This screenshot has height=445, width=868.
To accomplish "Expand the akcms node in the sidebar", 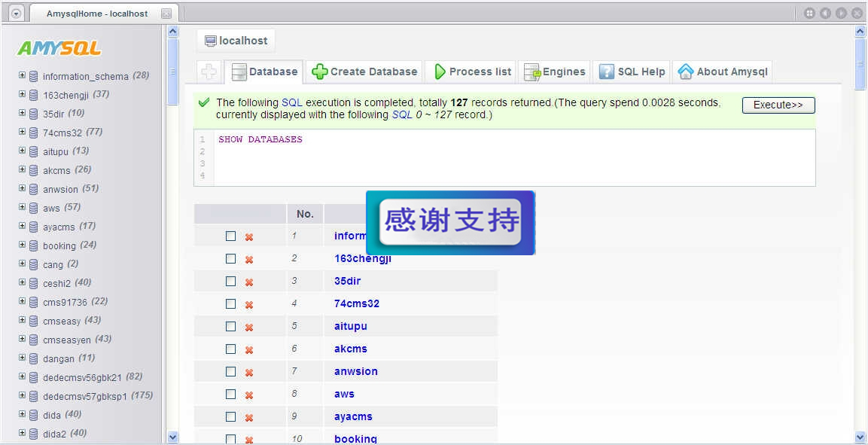I will click(22, 169).
